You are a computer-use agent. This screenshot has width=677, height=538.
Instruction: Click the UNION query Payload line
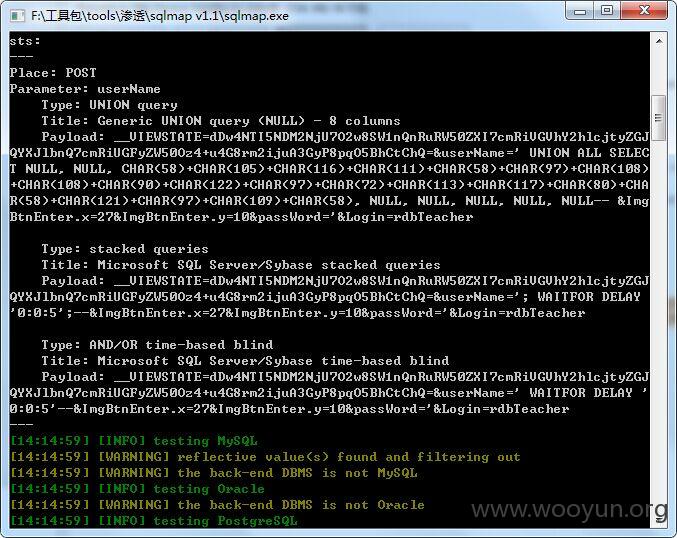(x=345, y=137)
